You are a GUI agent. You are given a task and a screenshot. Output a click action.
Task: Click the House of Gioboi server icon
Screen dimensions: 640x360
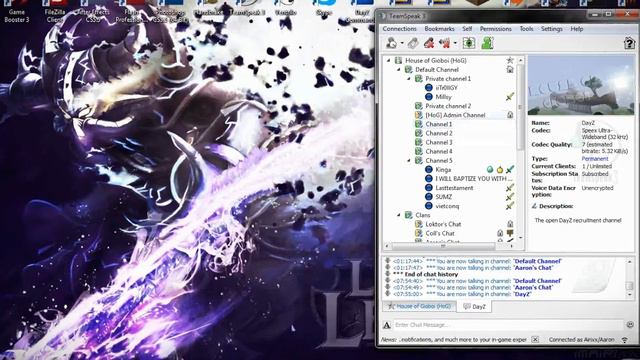click(398, 60)
